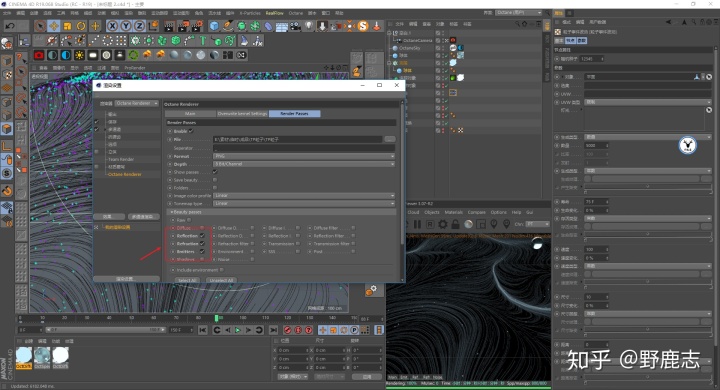The width and height of the screenshot is (720, 390).
Task: Click the Octane red camera render icon
Action: (x=39, y=55)
